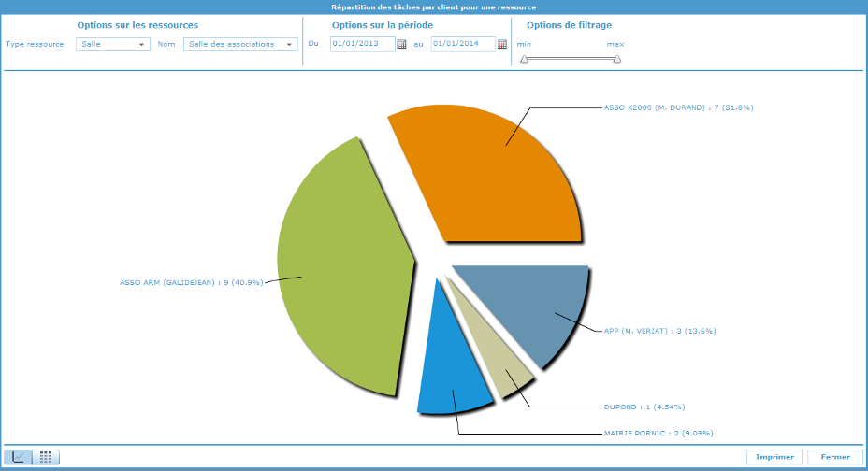Click the min filter slider handle

[524, 59]
